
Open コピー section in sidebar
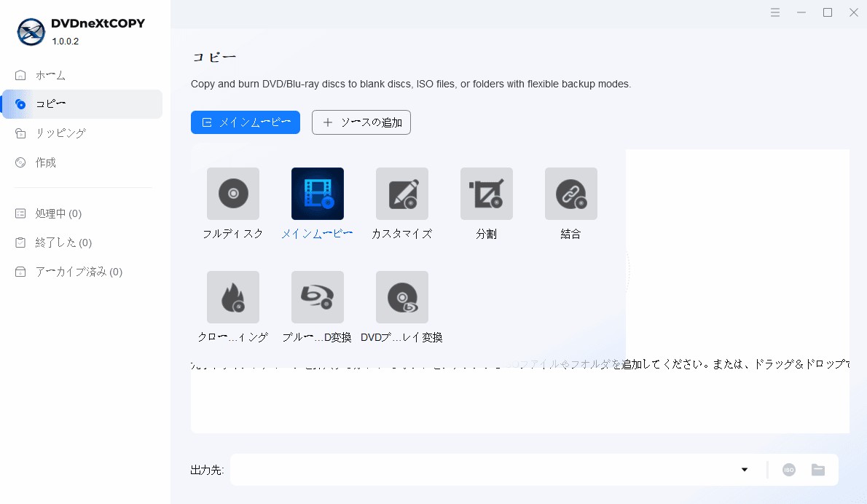point(82,104)
